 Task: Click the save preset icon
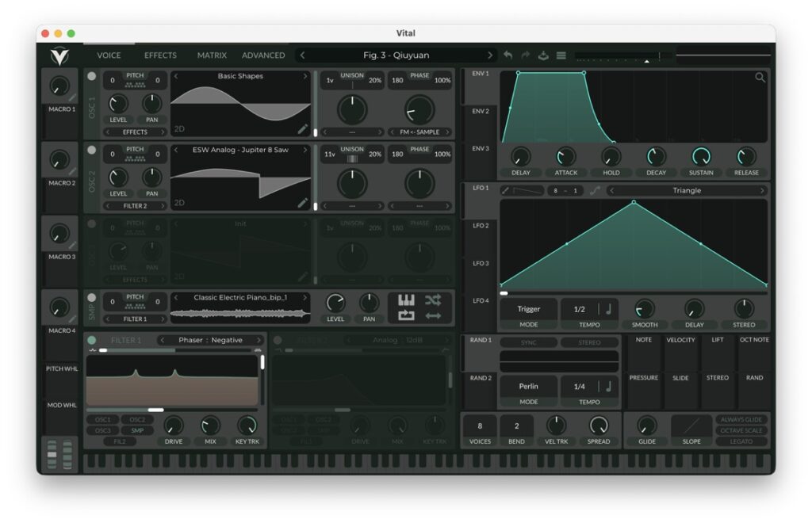pos(543,55)
